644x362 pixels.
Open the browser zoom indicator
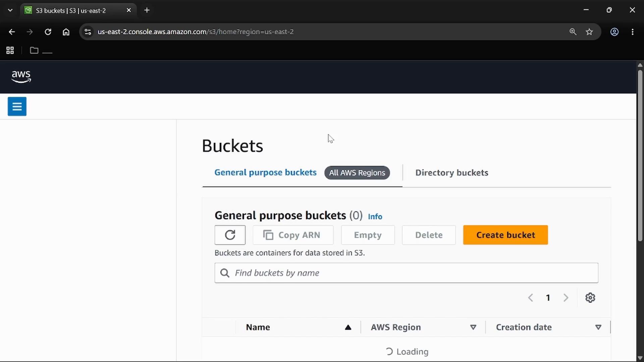pos(573,32)
